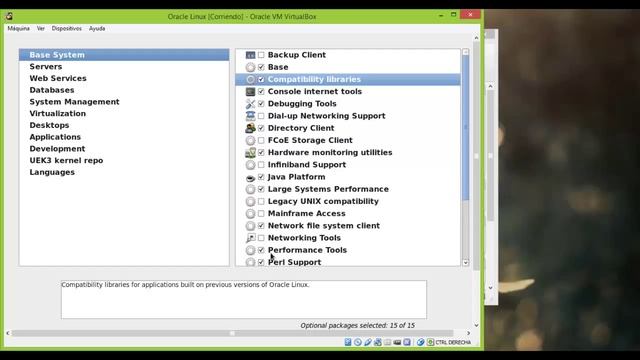Click the optical disc status icon

tap(358, 342)
